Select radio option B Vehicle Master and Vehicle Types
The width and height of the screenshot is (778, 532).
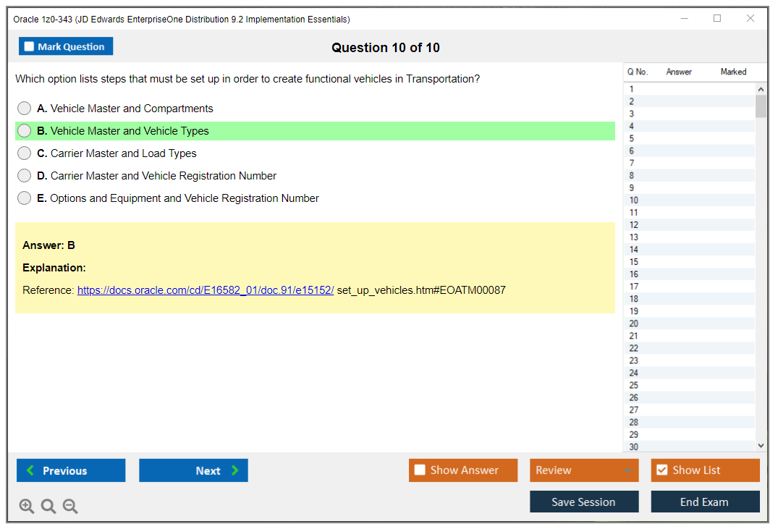tap(24, 131)
